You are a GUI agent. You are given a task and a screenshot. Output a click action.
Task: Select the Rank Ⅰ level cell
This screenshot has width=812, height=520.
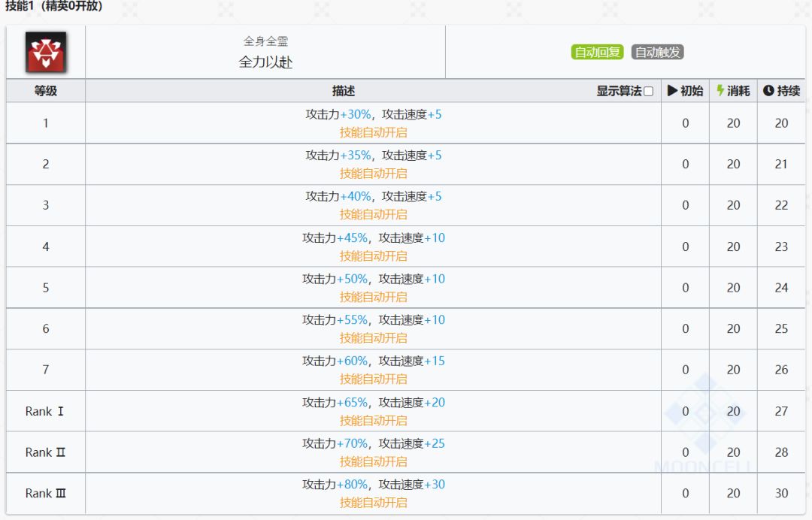tap(46, 411)
